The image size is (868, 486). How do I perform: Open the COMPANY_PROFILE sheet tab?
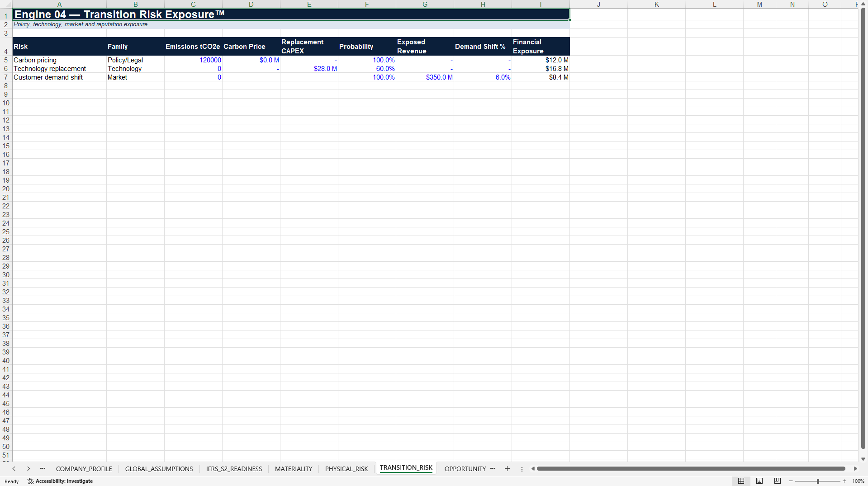[84, 469]
